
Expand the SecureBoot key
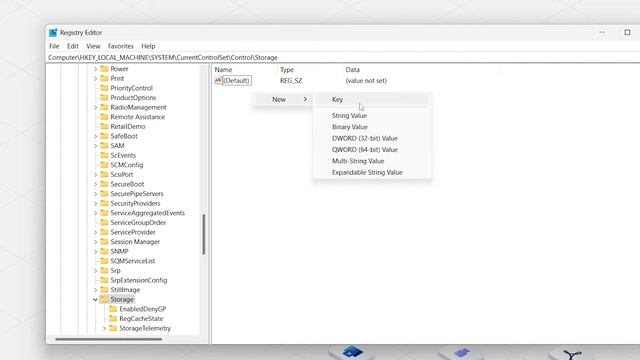coord(96,184)
